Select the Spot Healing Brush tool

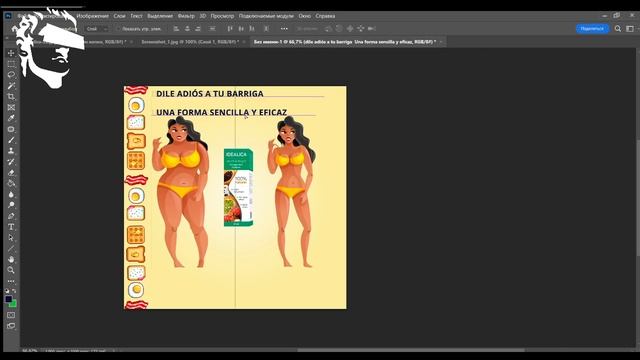[11, 129]
